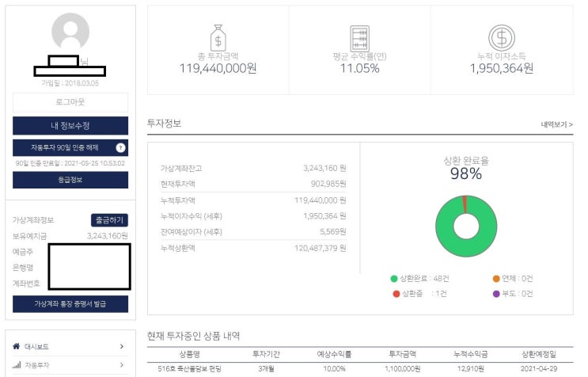
Task: Click the 로그아웃 button
Action: pyautogui.click(x=70, y=102)
